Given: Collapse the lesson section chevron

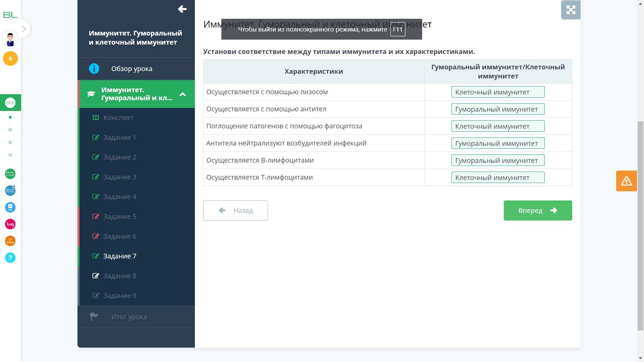Looking at the screenshot, I should (183, 94).
